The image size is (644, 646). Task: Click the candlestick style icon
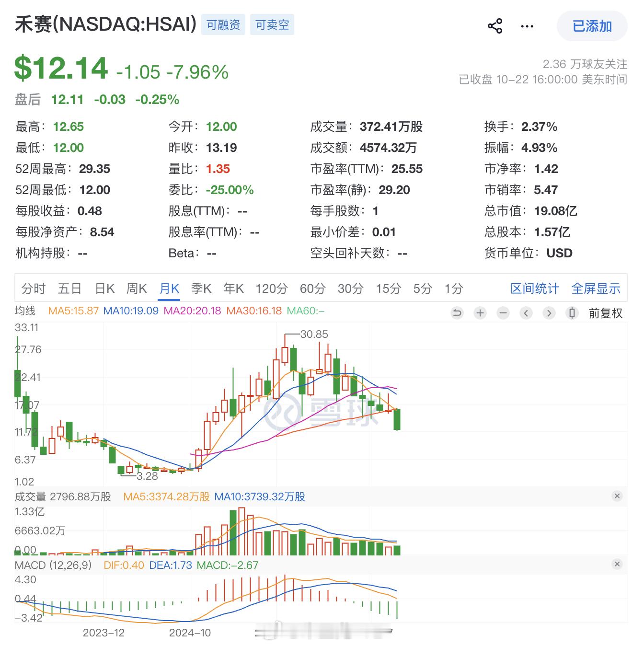point(572,313)
